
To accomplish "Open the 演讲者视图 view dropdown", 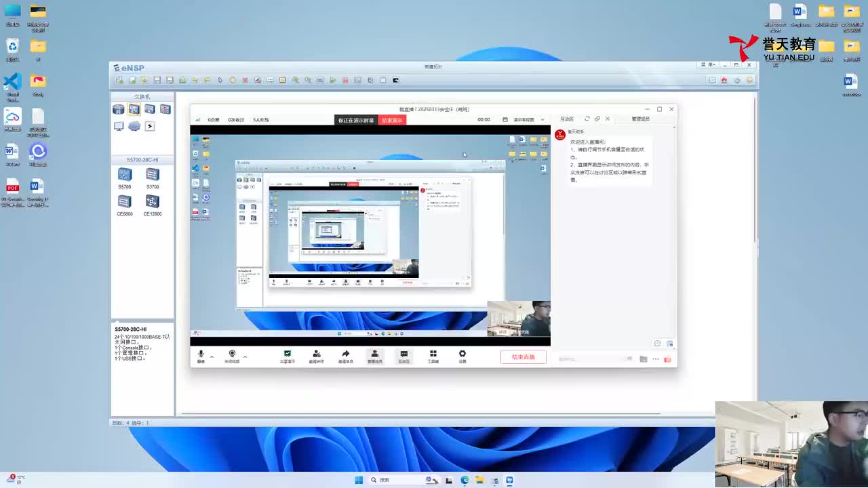I will [528, 120].
